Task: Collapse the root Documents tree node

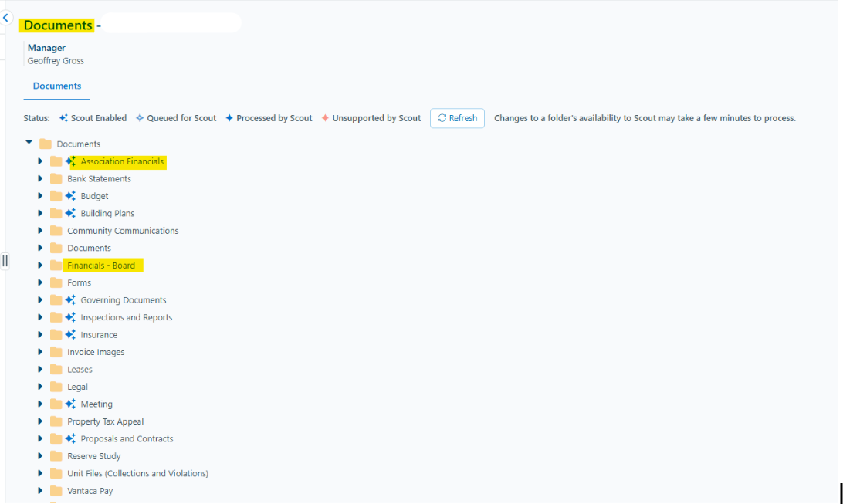Action: click(x=29, y=142)
